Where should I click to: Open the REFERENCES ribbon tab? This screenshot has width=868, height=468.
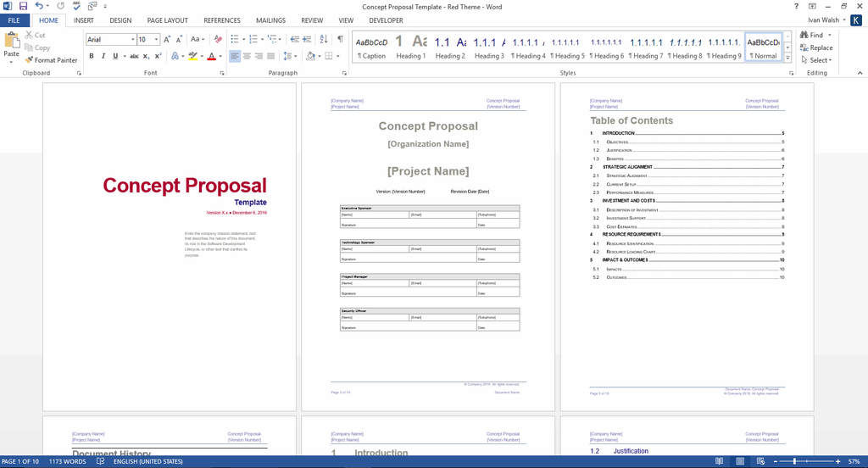pos(222,19)
